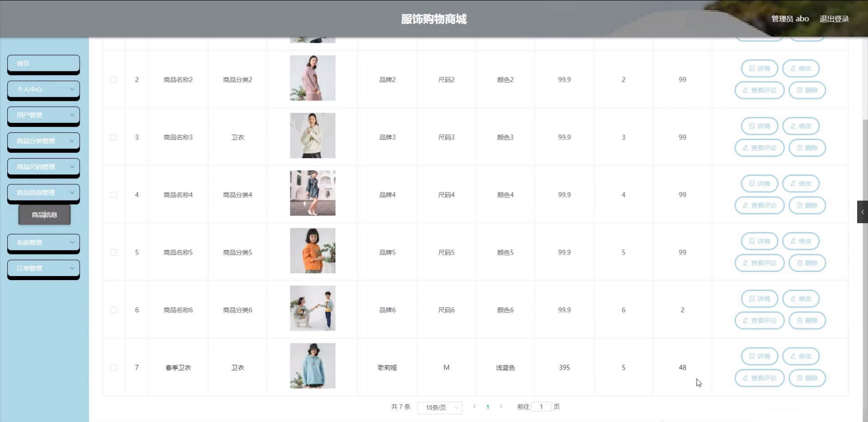
Task: Check the checkbox for row 2
Action: click(x=113, y=80)
